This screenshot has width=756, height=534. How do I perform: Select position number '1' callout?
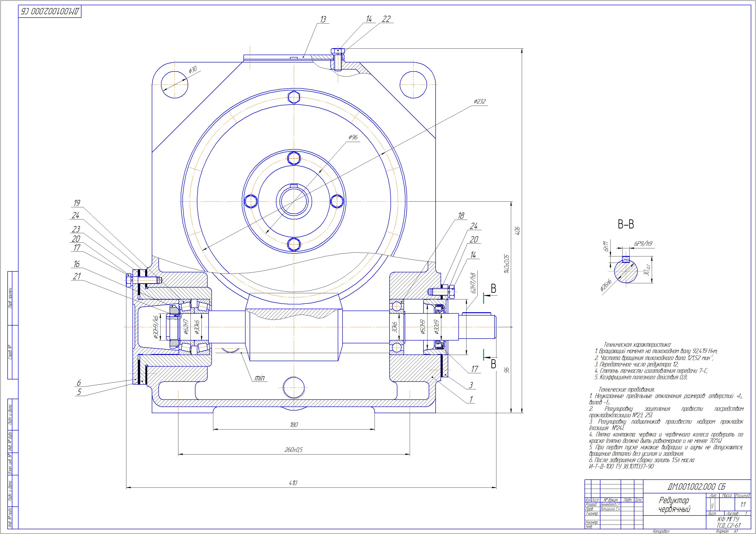471,399
